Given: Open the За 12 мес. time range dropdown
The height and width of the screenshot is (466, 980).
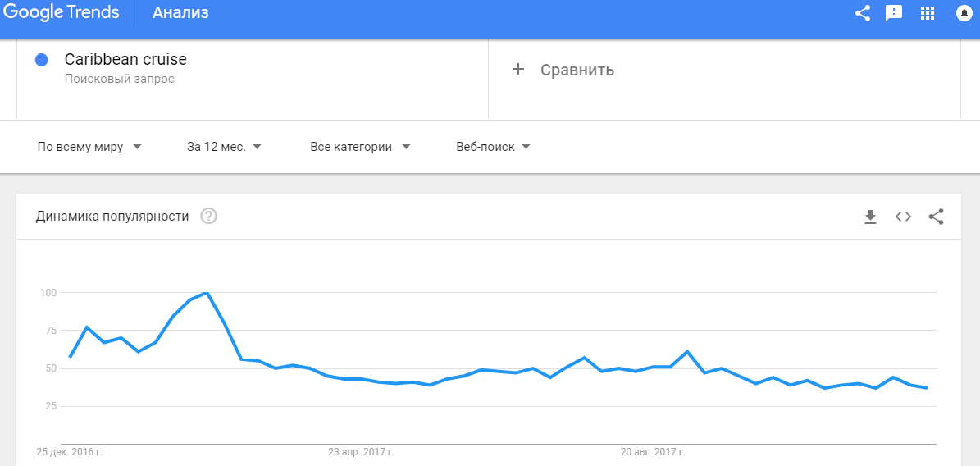Looking at the screenshot, I should pyautogui.click(x=224, y=147).
